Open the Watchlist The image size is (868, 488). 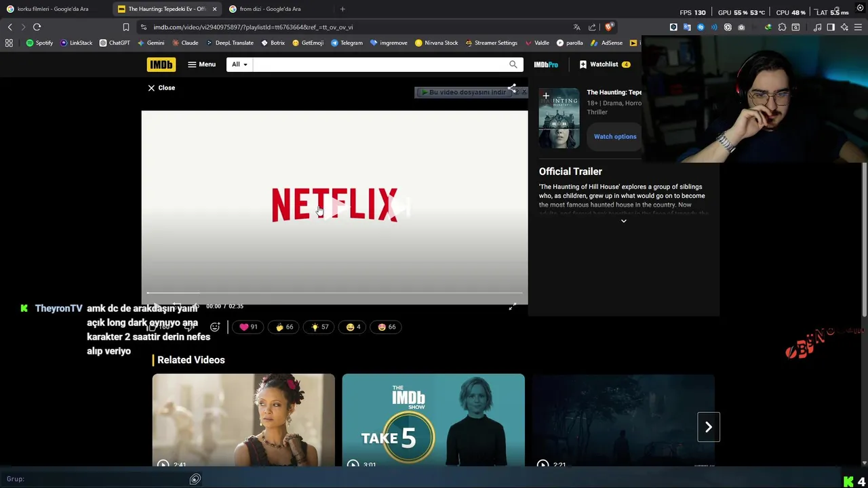605,64
